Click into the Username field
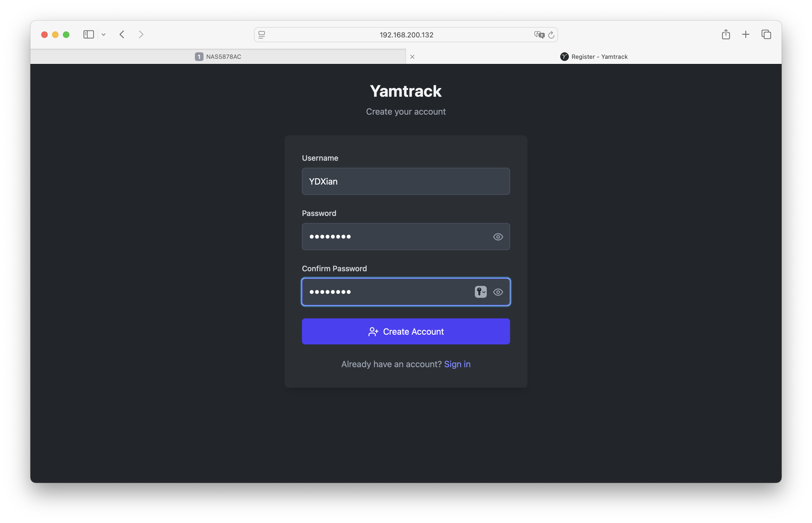The height and width of the screenshot is (523, 812). pos(405,181)
